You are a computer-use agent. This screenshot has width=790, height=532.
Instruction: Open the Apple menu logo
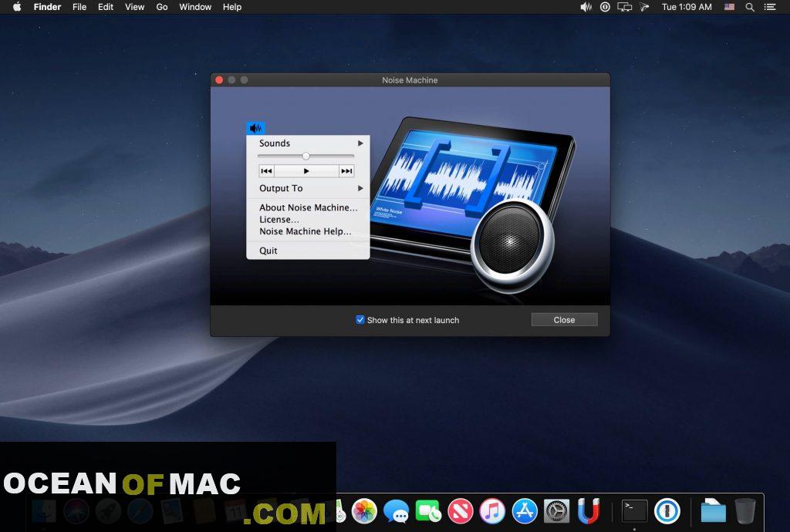(x=17, y=6)
